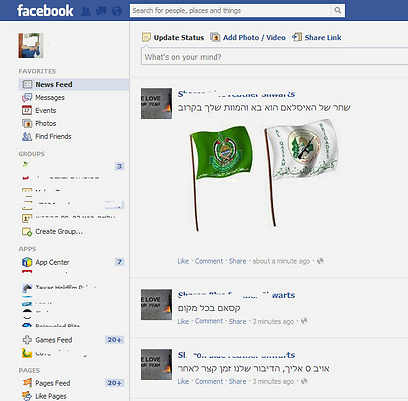
Task: Open the notifications globe icon
Action: click(x=117, y=11)
